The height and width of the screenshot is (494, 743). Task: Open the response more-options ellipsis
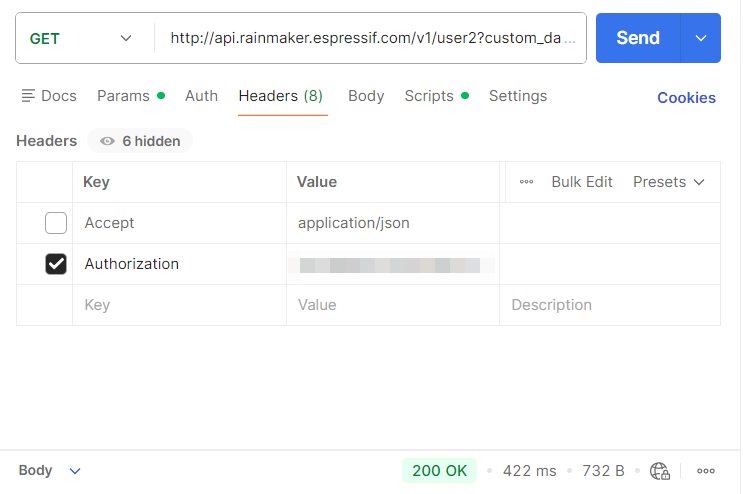coord(706,471)
